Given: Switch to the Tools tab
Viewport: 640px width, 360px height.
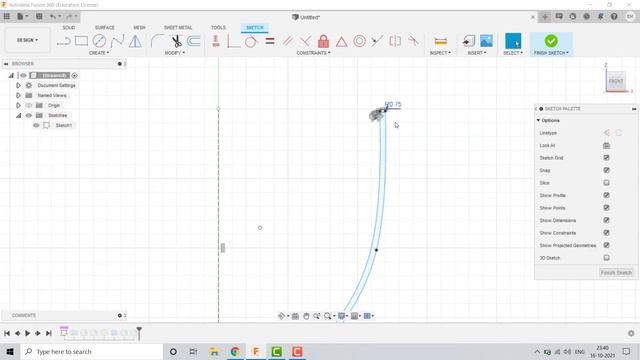Looking at the screenshot, I should click(218, 27).
